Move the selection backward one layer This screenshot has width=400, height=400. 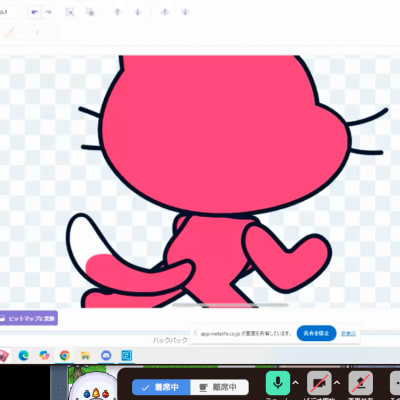tap(138, 12)
